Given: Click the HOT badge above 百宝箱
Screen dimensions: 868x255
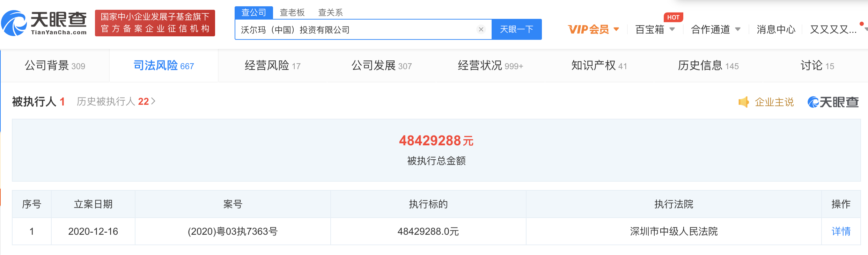Looking at the screenshot, I should (673, 17).
